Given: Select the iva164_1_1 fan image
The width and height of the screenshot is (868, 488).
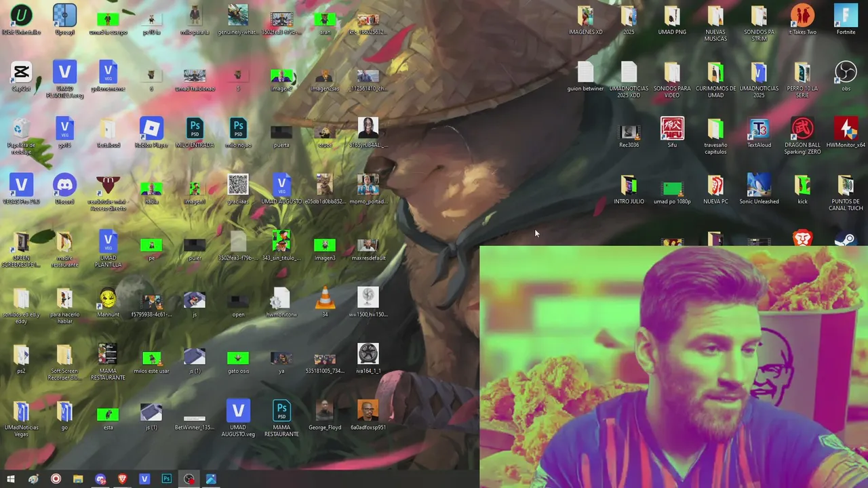Looking at the screenshot, I should 368,359.
